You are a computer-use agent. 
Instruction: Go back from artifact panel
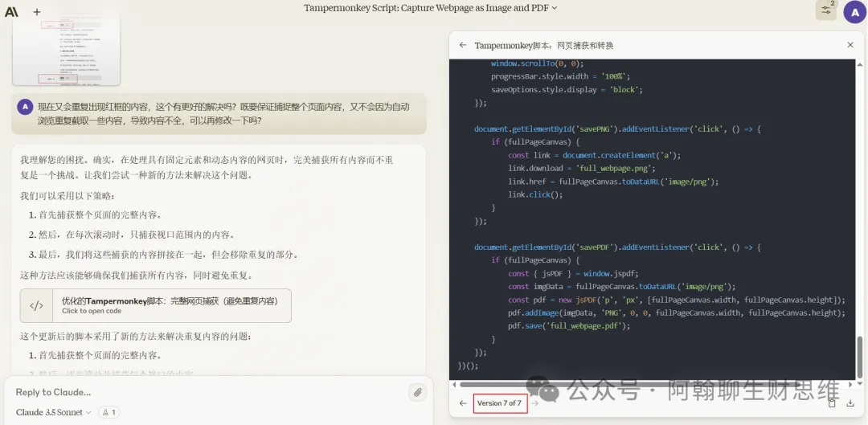click(x=463, y=45)
